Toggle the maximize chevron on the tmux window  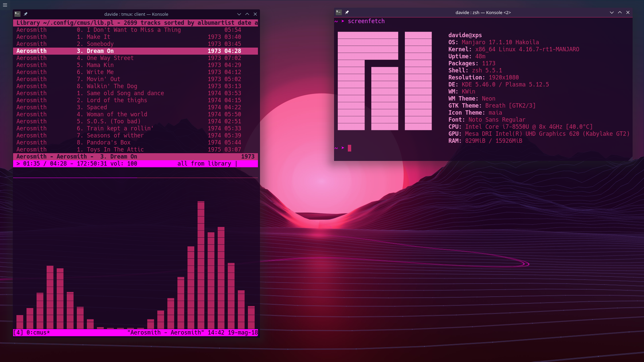pos(247,14)
